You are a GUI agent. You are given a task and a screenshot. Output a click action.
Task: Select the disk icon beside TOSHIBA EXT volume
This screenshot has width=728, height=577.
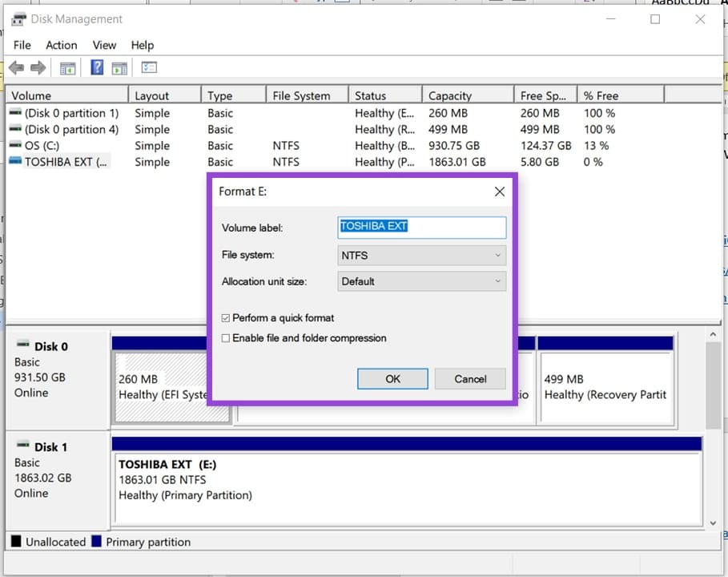15,161
